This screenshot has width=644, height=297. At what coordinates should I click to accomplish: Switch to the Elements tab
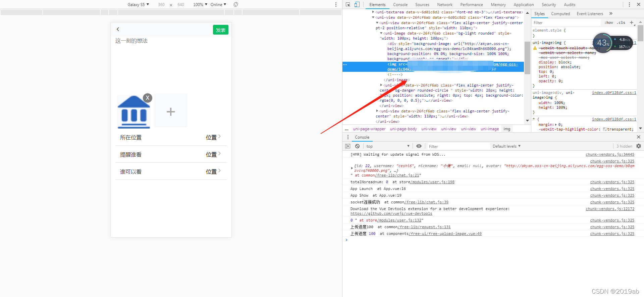[377, 5]
